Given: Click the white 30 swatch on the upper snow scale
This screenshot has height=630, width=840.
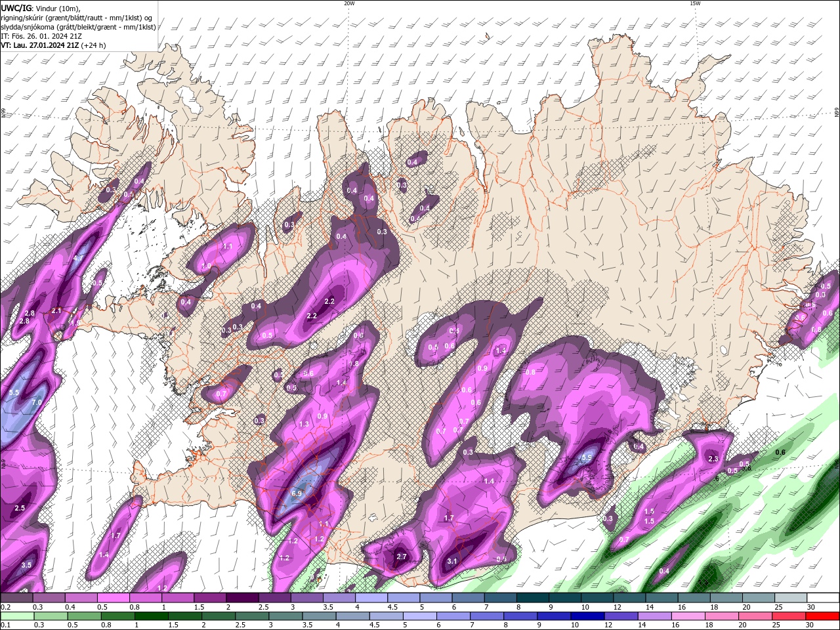Looking at the screenshot, I should [x=823, y=597].
